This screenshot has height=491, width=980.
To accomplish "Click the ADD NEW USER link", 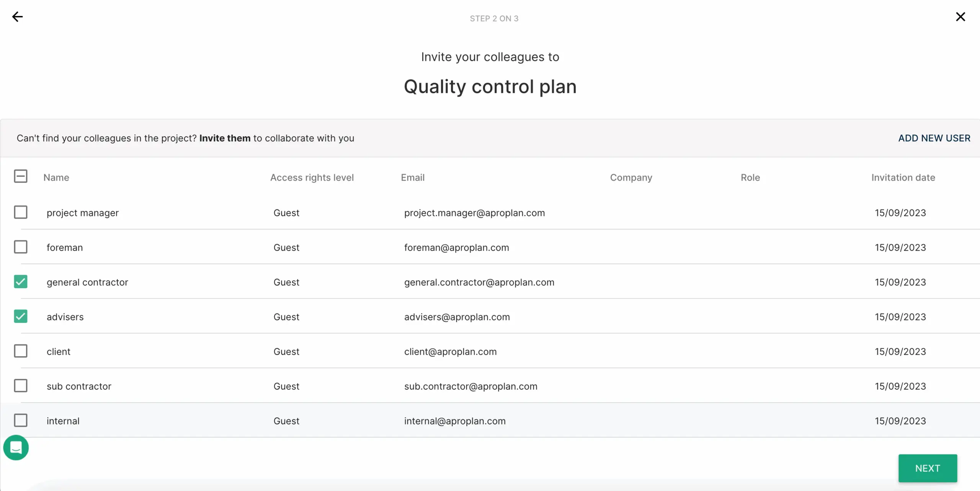I will pyautogui.click(x=934, y=138).
